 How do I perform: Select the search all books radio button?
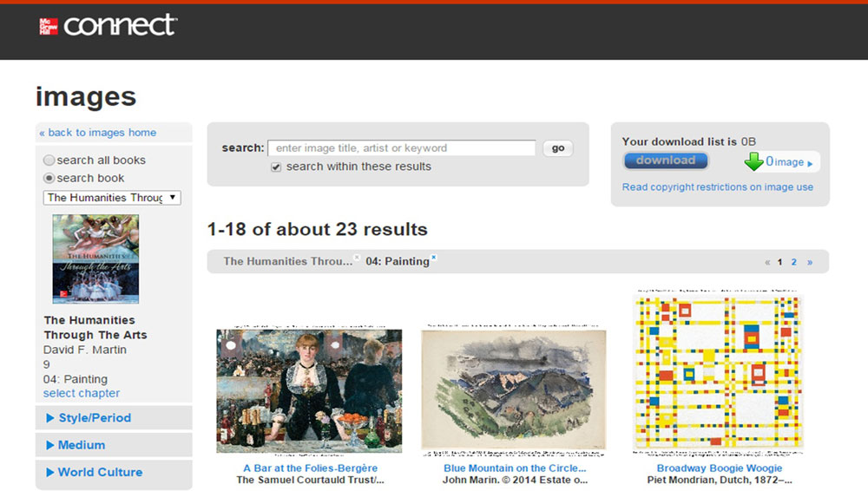tap(49, 160)
